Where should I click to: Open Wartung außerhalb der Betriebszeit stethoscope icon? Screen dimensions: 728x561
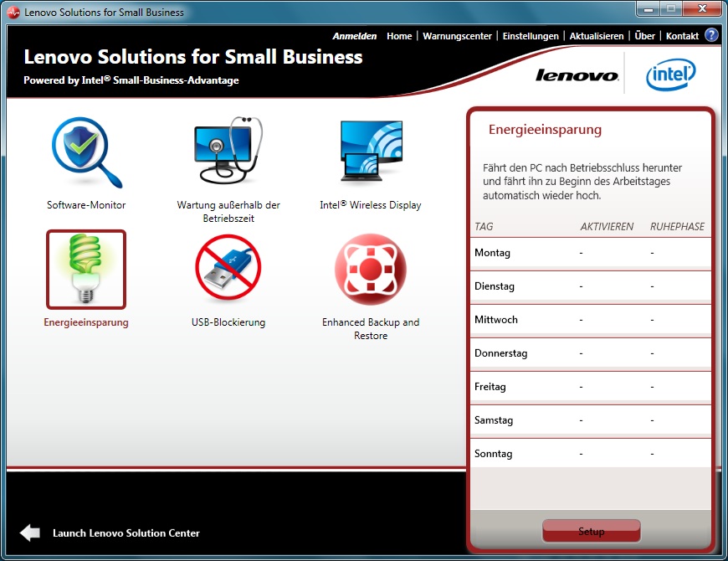click(228, 151)
